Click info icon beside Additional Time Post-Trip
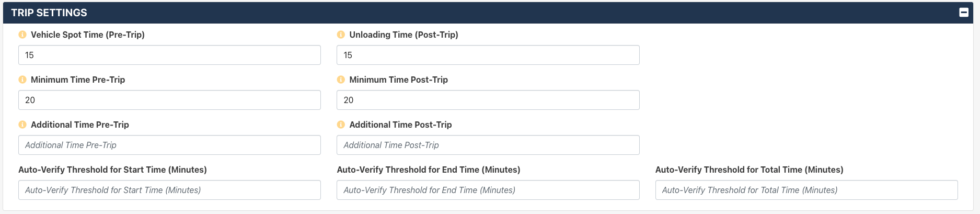Image resolution: width=980 pixels, height=214 pixels. [x=341, y=125]
